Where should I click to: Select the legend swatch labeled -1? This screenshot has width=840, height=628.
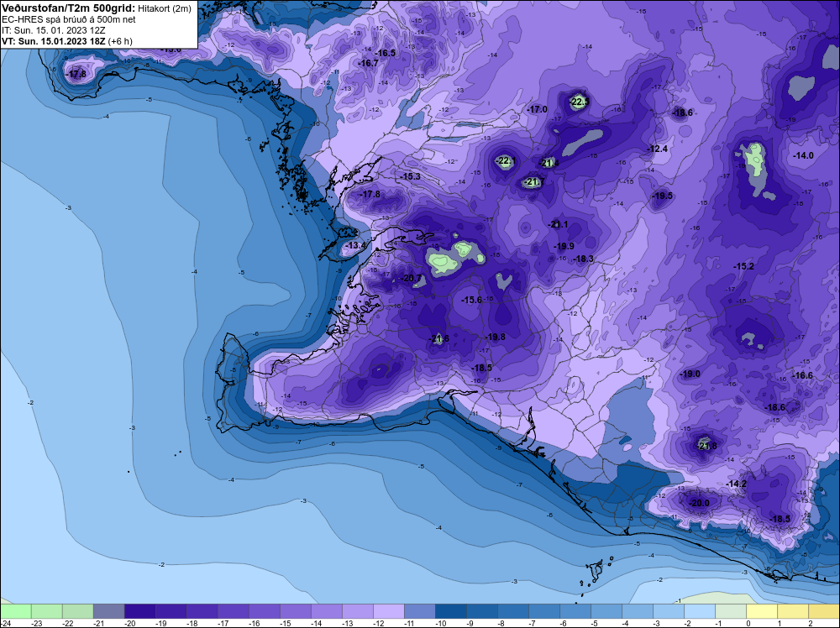pos(730,611)
